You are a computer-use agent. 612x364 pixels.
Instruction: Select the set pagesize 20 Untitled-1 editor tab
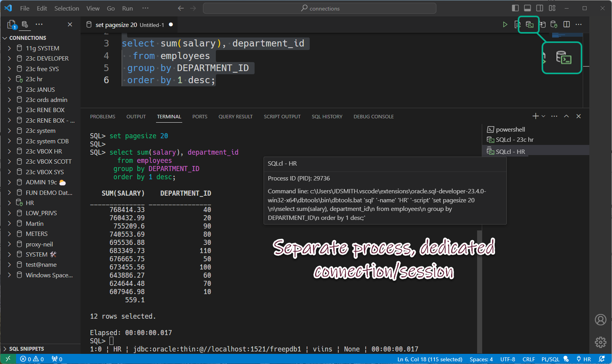tap(129, 25)
